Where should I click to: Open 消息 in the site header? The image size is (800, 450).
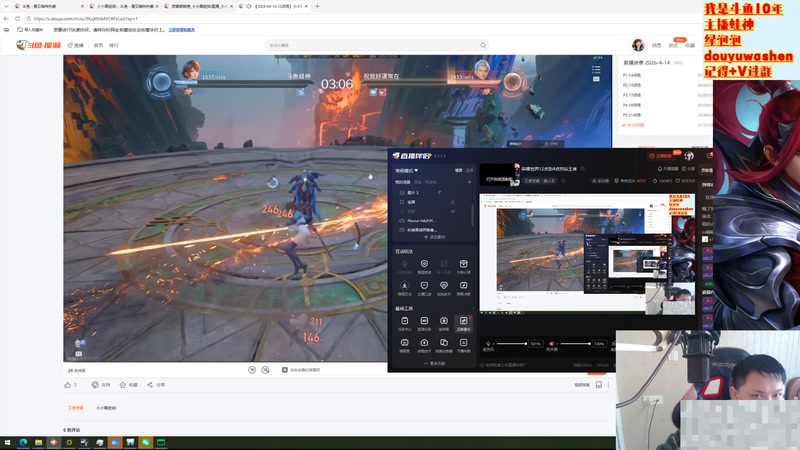click(656, 45)
